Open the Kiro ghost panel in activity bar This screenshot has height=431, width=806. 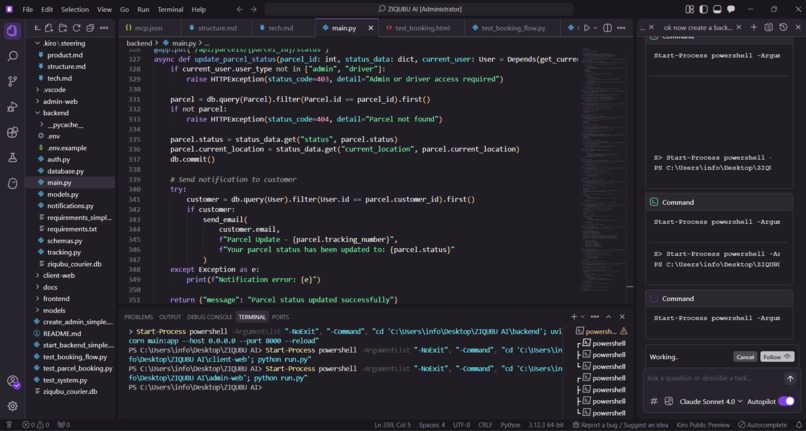[x=12, y=183]
